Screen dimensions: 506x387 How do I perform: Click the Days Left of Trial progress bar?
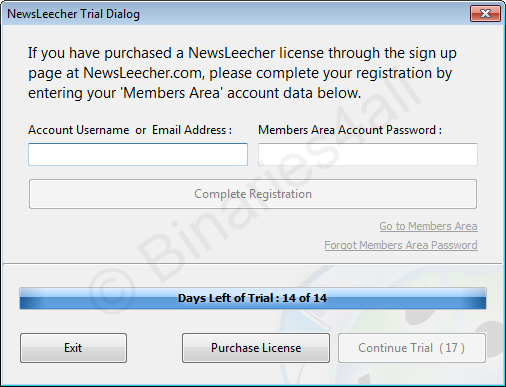pos(253,298)
